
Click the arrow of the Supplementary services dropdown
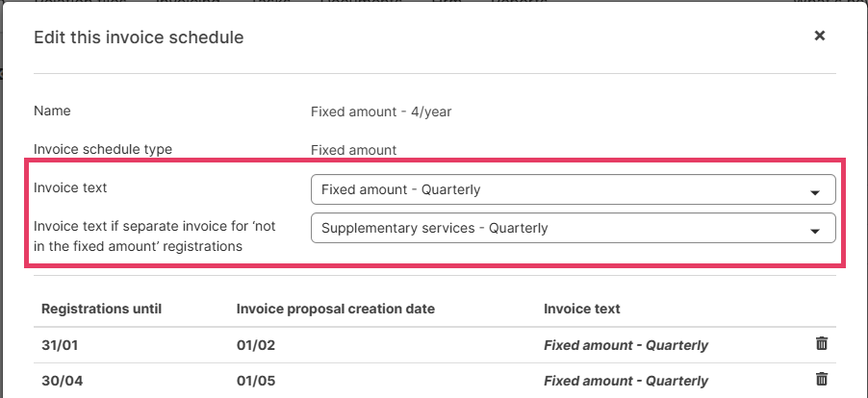pos(815,231)
